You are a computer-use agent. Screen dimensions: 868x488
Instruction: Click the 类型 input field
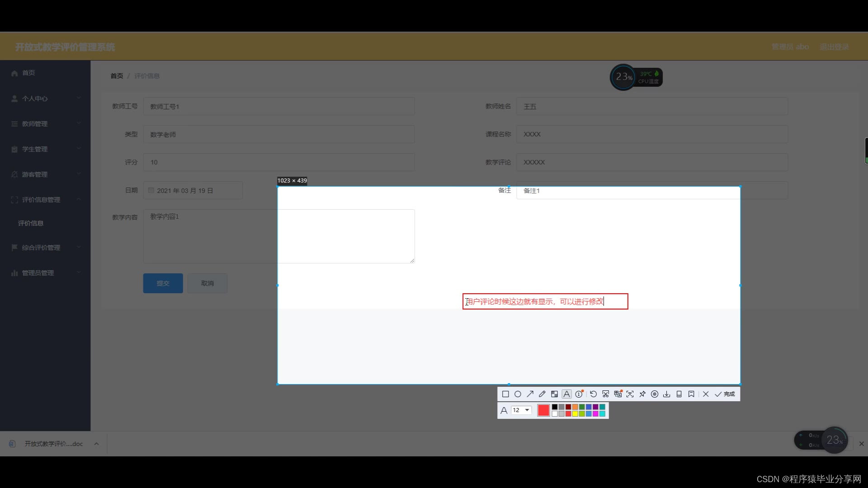[279, 134]
